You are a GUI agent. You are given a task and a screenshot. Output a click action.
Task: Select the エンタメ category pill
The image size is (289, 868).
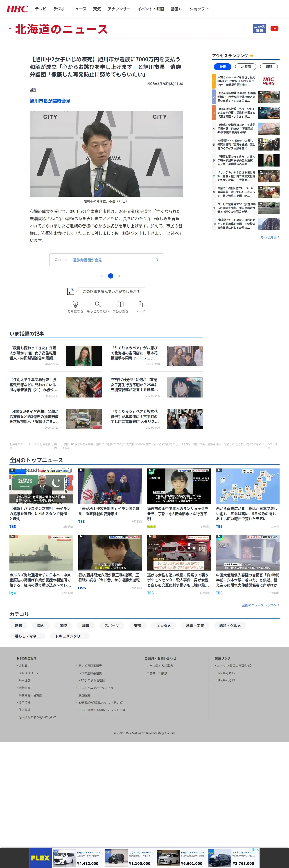163,626
